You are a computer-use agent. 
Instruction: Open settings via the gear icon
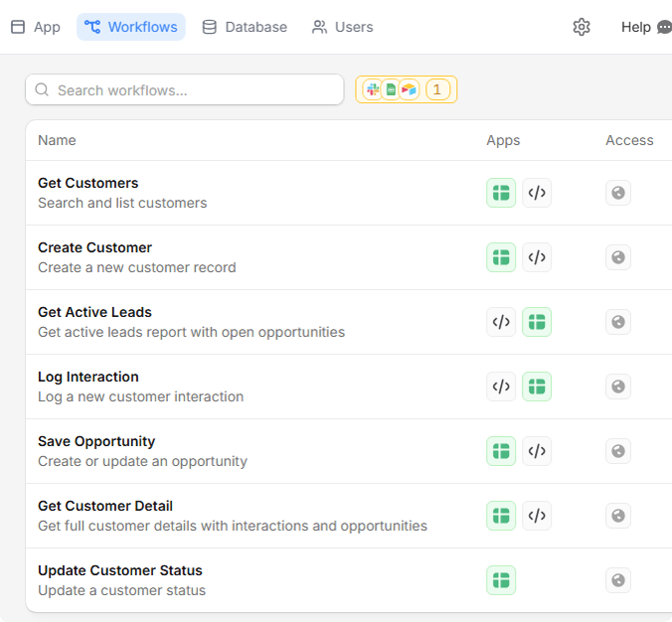tap(582, 27)
